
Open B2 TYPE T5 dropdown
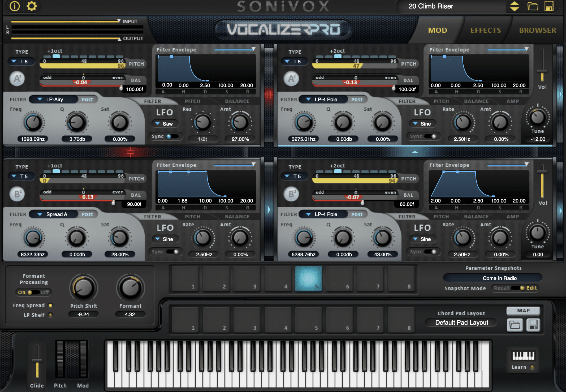[295, 176]
